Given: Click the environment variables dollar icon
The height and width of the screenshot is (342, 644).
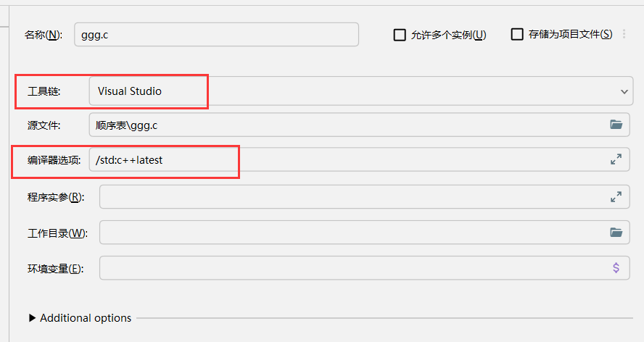Looking at the screenshot, I should tap(616, 268).
